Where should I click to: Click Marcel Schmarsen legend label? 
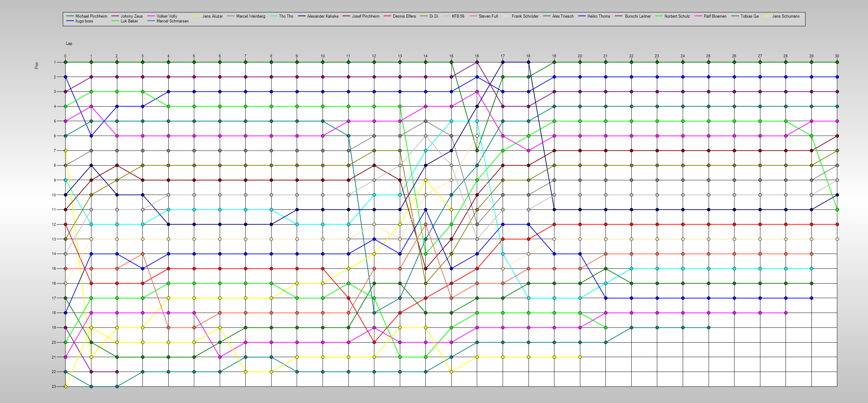[168, 21]
